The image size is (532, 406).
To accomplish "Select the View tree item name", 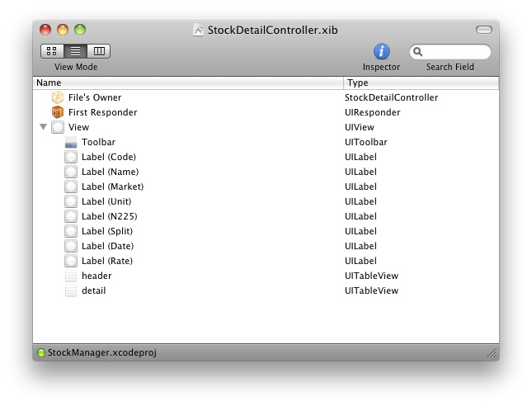I will [x=78, y=127].
